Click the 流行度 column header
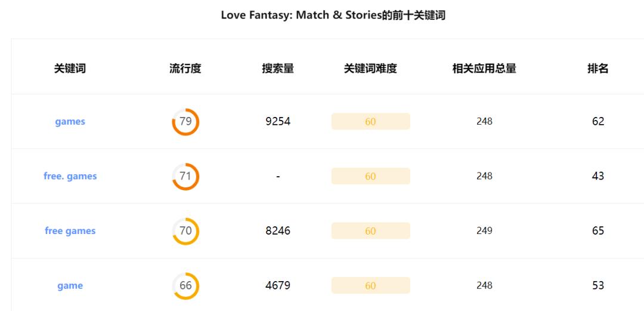Screen dimensions: 644x311 pos(185,68)
